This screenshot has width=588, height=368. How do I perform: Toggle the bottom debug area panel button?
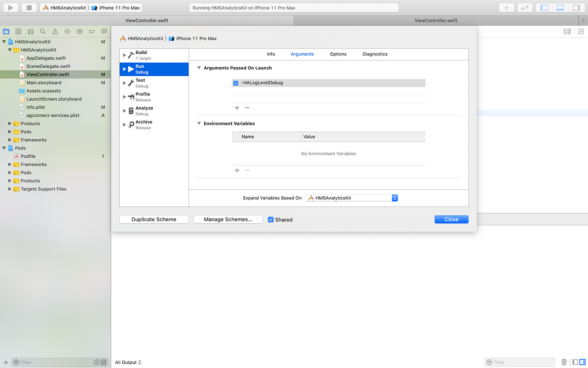coord(560,8)
